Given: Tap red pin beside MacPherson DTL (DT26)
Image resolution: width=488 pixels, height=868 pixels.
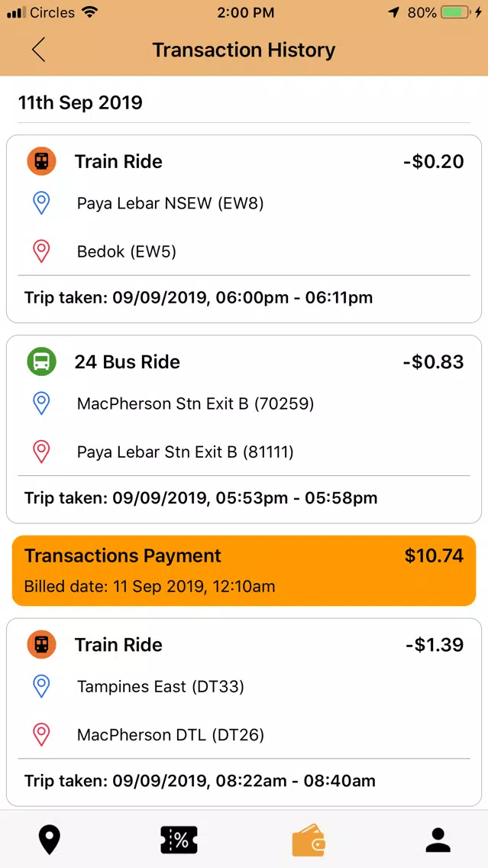Looking at the screenshot, I should pyautogui.click(x=41, y=734).
